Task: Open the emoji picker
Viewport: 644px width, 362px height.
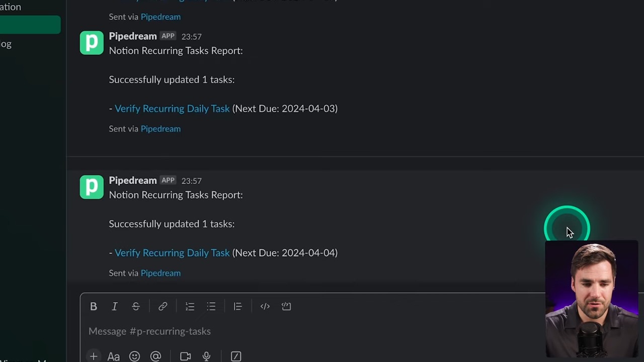Action: [134, 356]
